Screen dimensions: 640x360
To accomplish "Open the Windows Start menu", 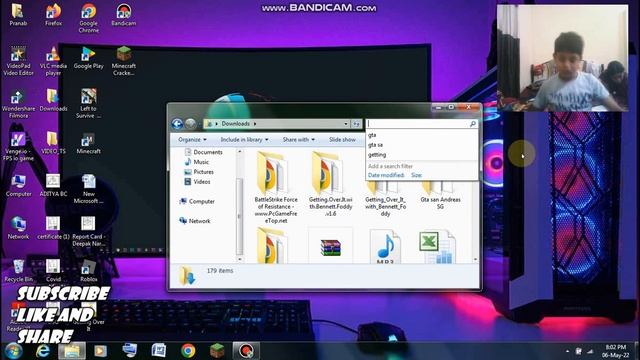I will tap(13, 351).
